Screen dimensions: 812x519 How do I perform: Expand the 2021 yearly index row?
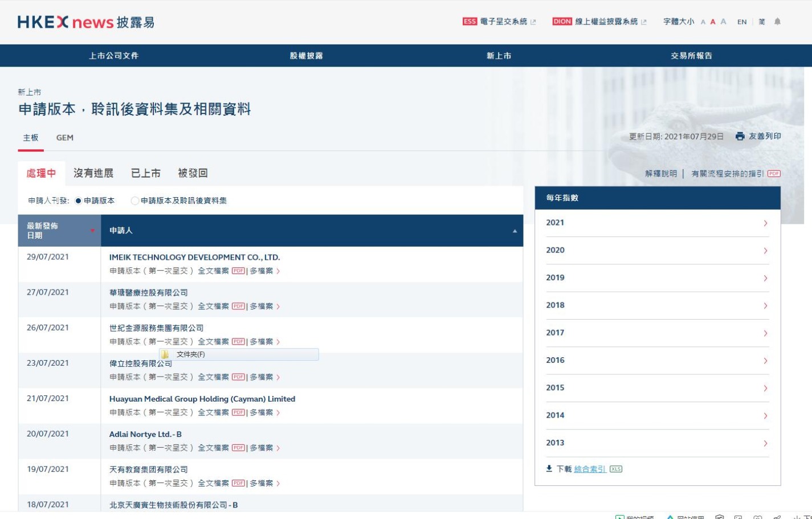657,223
